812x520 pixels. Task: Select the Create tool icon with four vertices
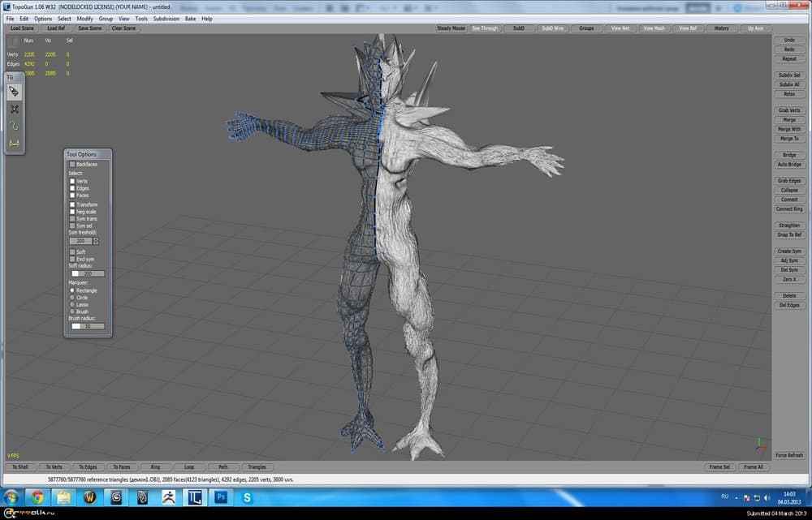15,109
